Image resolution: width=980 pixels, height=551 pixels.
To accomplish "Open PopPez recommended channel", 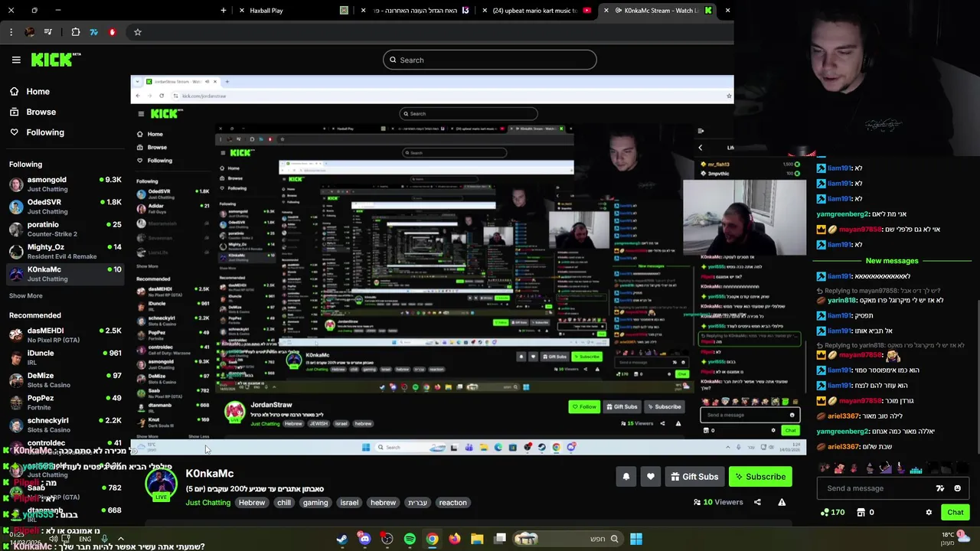I will click(x=65, y=403).
